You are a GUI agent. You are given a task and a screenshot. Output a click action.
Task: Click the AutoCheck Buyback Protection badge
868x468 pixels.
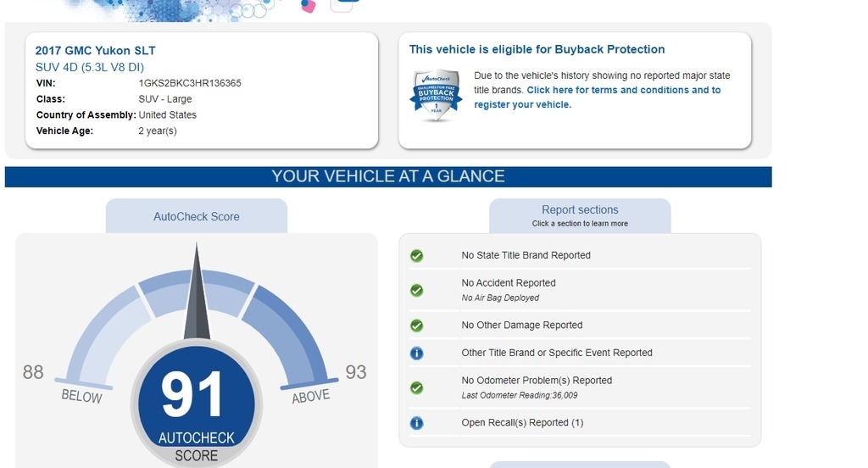coord(436,95)
